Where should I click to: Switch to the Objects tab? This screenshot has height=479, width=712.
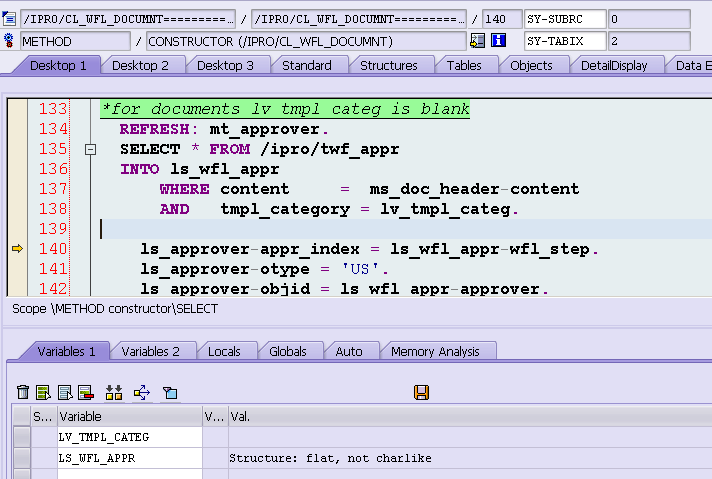pyautogui.click(x=531, y=66)
